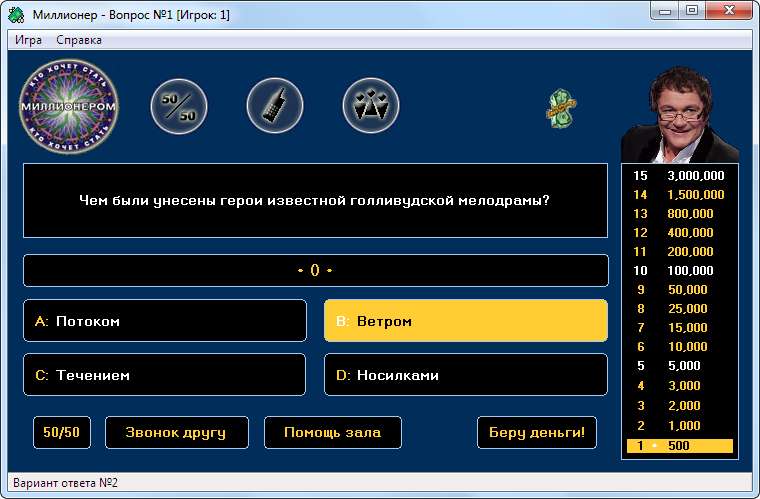The image size is (760, 499).
Task: Maximize the Миллионер window
Action: coord(692,11)
